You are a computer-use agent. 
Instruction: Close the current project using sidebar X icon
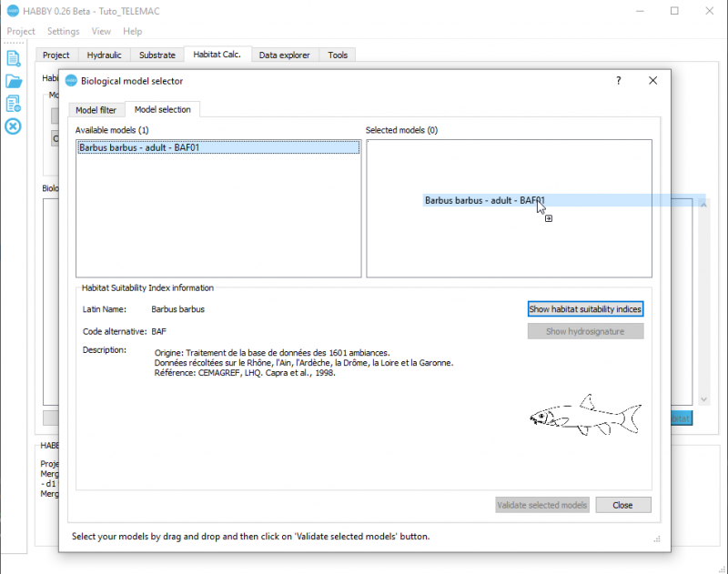(x=12, y=126)
